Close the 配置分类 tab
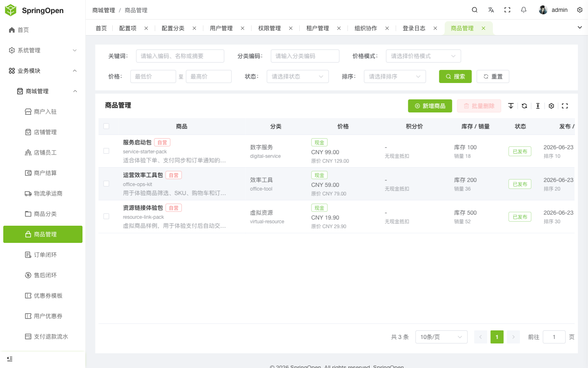Viewport: 588px width, 368px height. (x=194, y=28)
